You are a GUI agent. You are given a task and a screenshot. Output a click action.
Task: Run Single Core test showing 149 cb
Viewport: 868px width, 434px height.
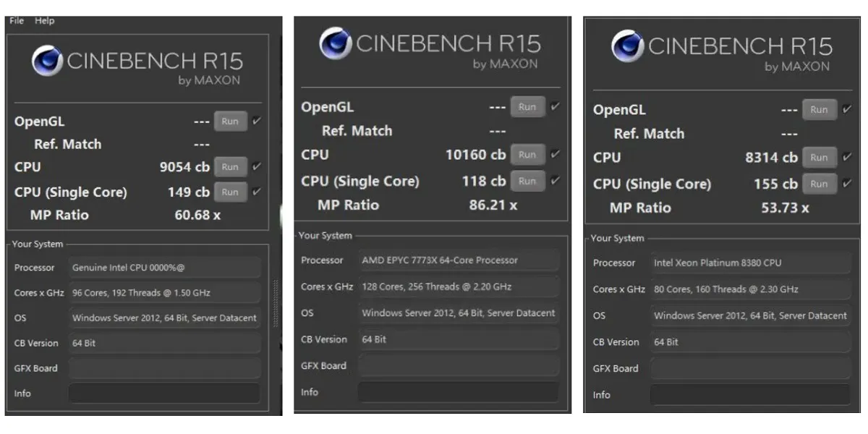point(230,192)
